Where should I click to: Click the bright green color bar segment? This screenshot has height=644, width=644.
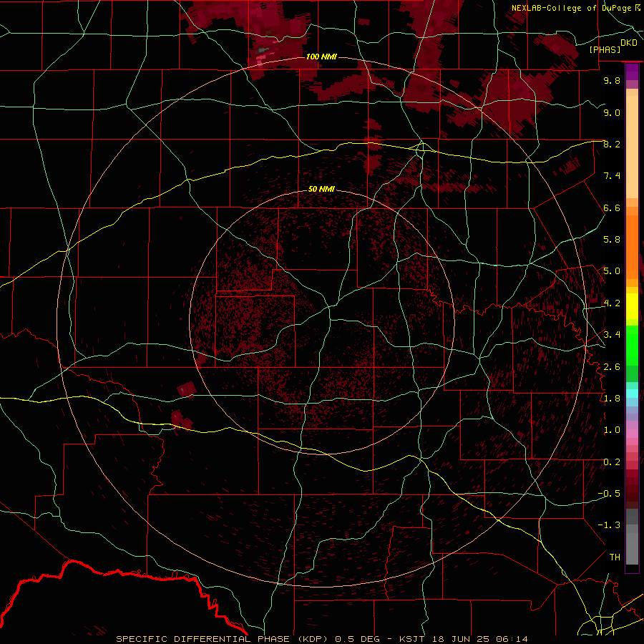click(x=632, y=347)
